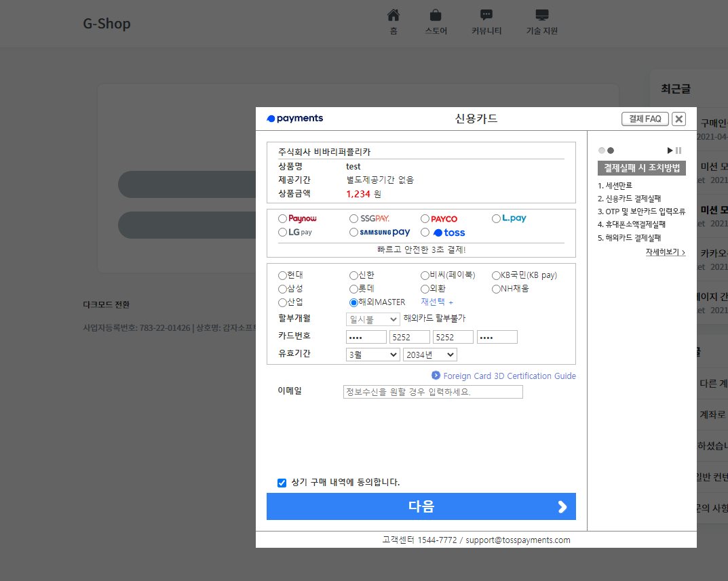Close the payment dialog with X
This screenshot has width=728, height=581.
click(x=679, y=119)
